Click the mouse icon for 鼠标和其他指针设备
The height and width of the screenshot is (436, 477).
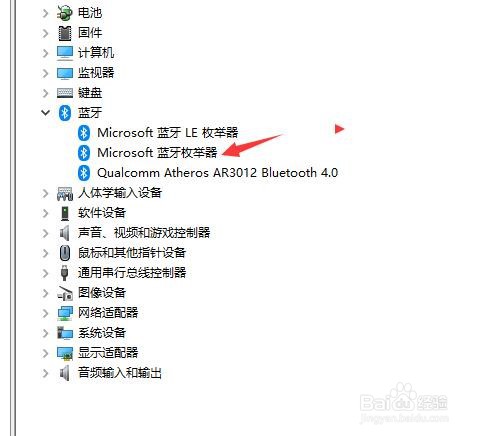click(65, 253)
